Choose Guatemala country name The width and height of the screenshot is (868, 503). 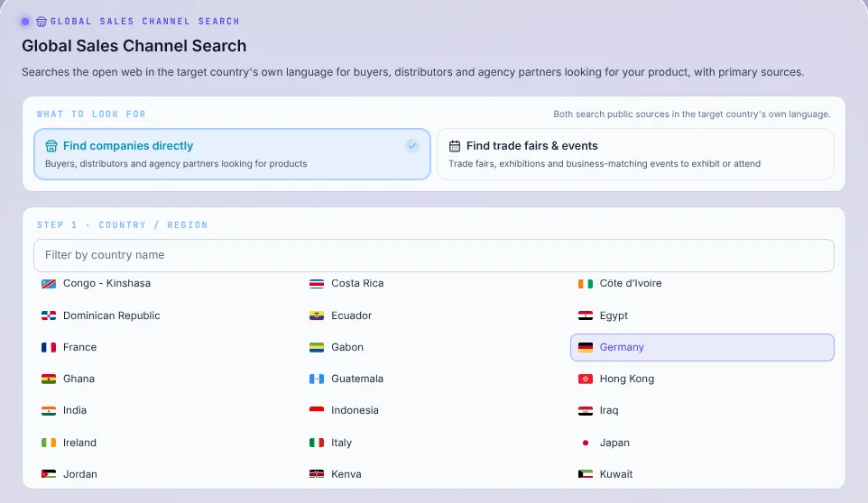click(357, 379)
